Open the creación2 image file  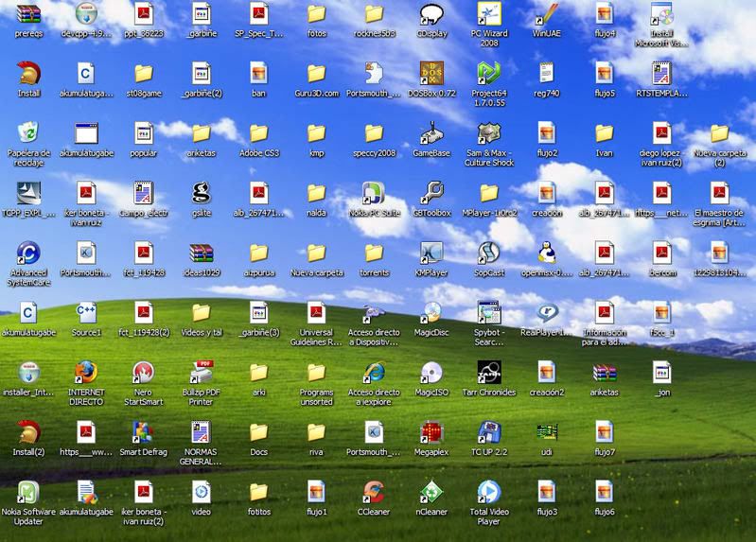point(546,373)
